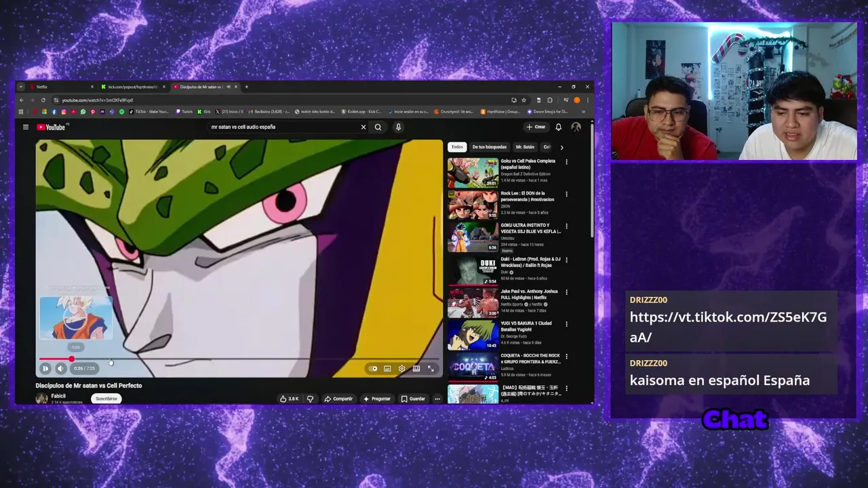Select the Todos filter chip
Image resolution: width=868 pixels, height=488 pixels.
457,147
